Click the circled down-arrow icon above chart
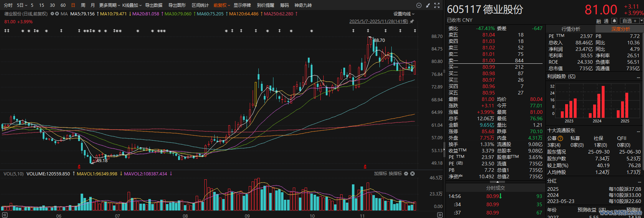 (x=419, y=5)
